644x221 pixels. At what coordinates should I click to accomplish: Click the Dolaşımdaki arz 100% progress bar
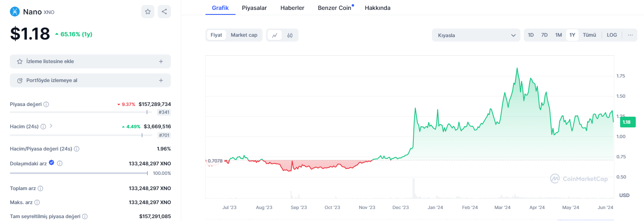coord(79,173)
